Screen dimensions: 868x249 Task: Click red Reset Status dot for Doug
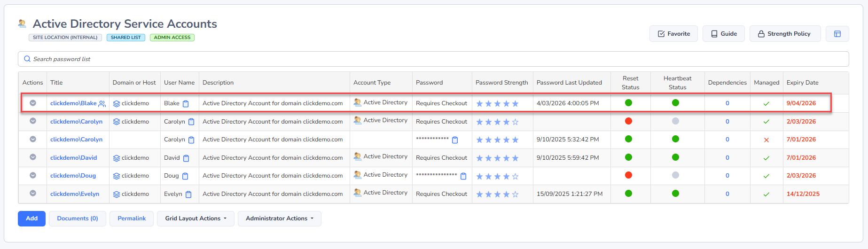[x=628, y=175]
